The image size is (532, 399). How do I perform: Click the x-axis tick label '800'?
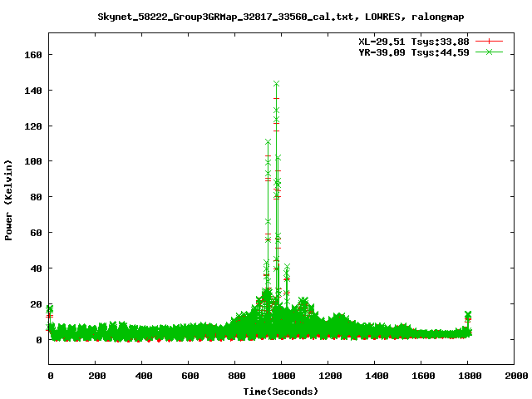click(x=236, y=376)
